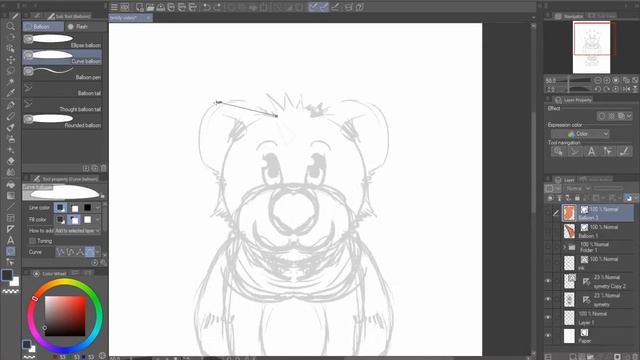The image size is (640, 360).
Task: Select Thought balloon tail sub tool
Action: (x=62, y=104)
